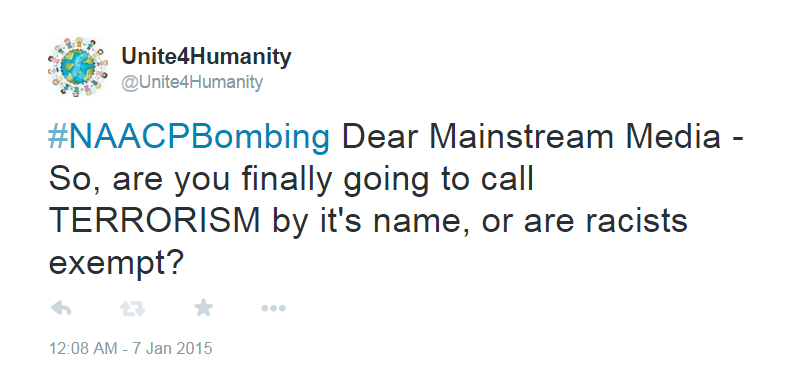Viewport: 794px width, 388px height.
Task: Open the @Unite4Humanity handle link
Action: click(x=192, y=82)
